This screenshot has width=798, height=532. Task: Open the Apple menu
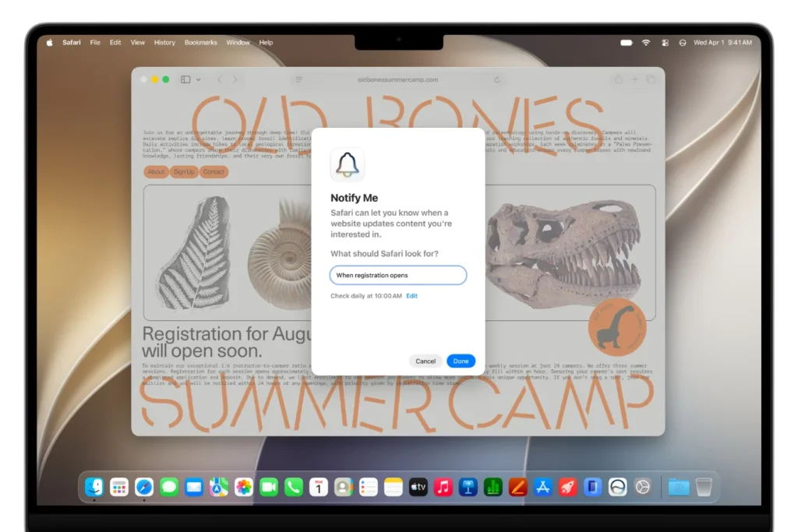tap(49, 43)
